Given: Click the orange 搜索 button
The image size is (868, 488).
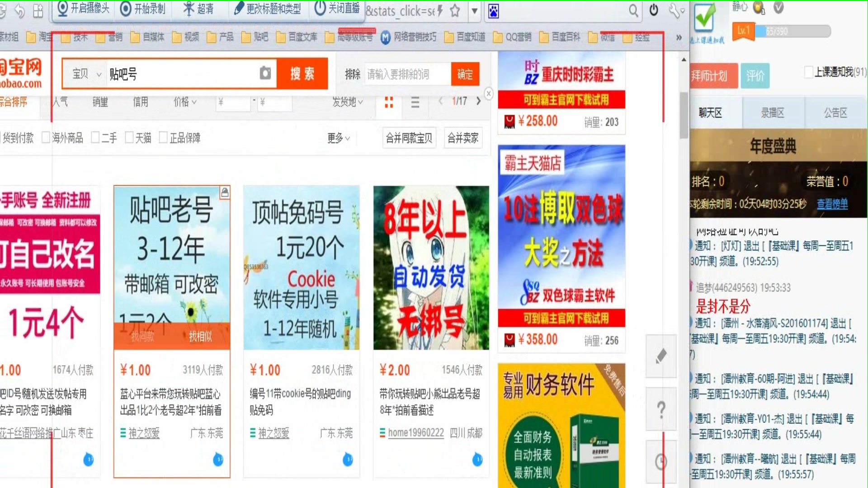Looking at the screenshot, I should (x=302, y=74).
